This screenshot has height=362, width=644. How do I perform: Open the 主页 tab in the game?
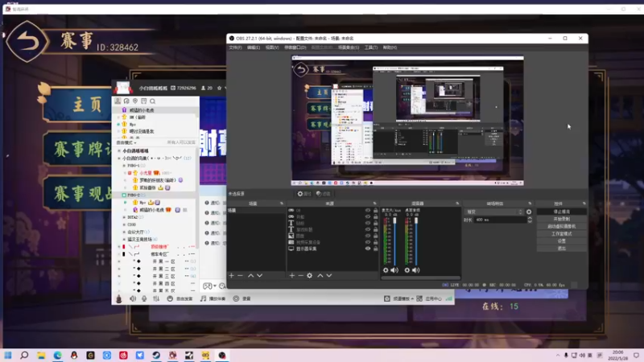pos(78,105)
